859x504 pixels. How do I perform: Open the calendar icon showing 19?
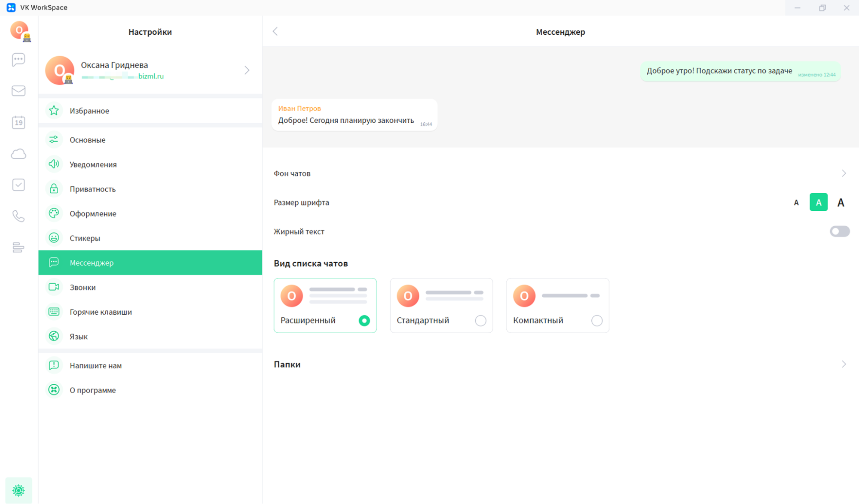tap(18, 122)
